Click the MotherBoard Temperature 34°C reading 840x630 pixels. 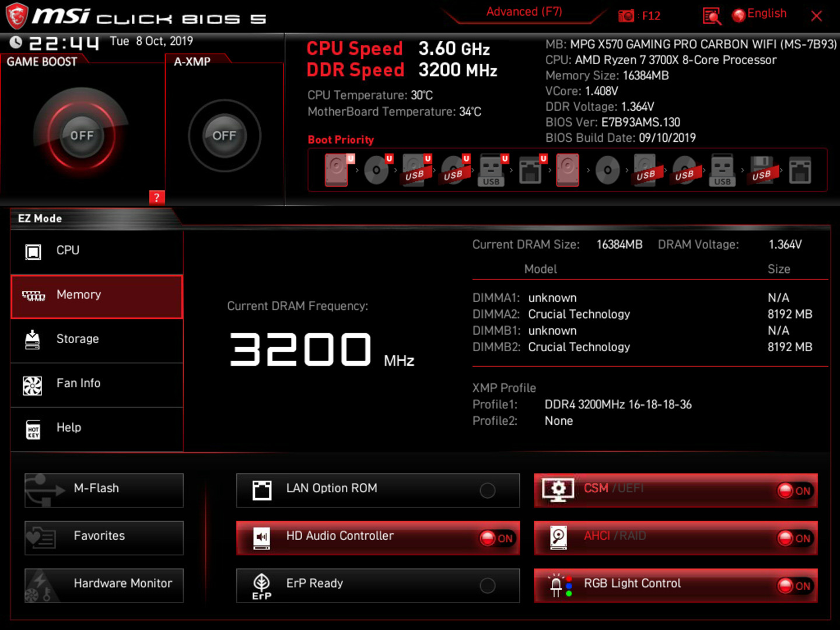tap(394, 111)
